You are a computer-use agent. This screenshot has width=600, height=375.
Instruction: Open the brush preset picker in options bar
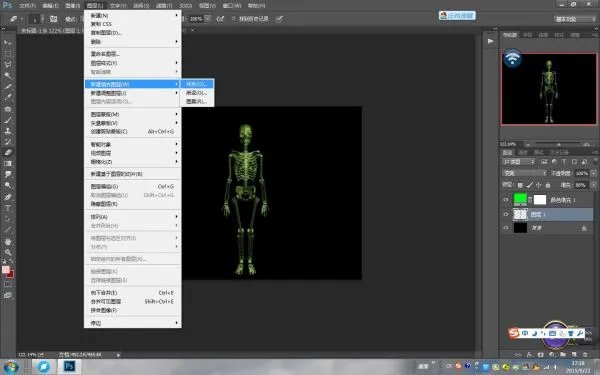tap(36, 19)
